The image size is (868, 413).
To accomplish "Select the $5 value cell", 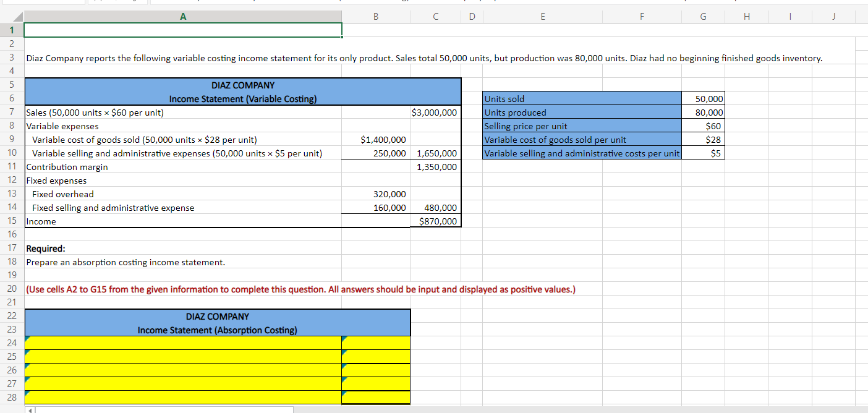I will (x=703, y=153).
